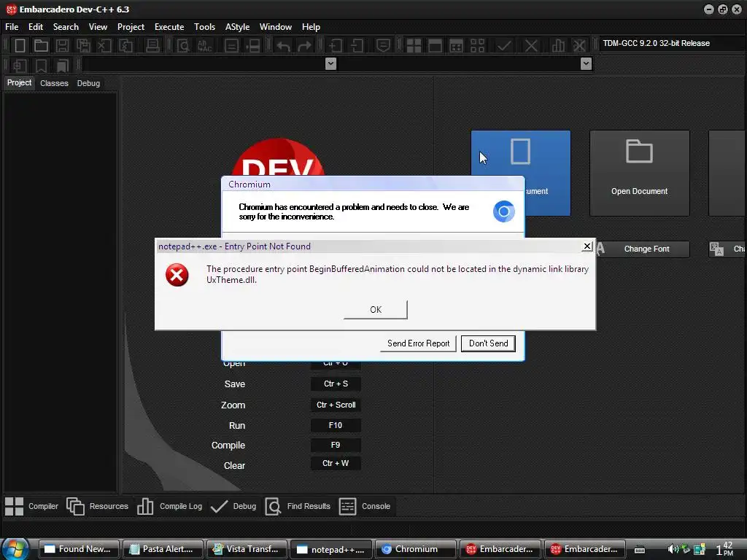Click the Compile four-squares toolbar icon
Image resolution: width=747 pixels, height=560 pixels.
coord(414,46)
